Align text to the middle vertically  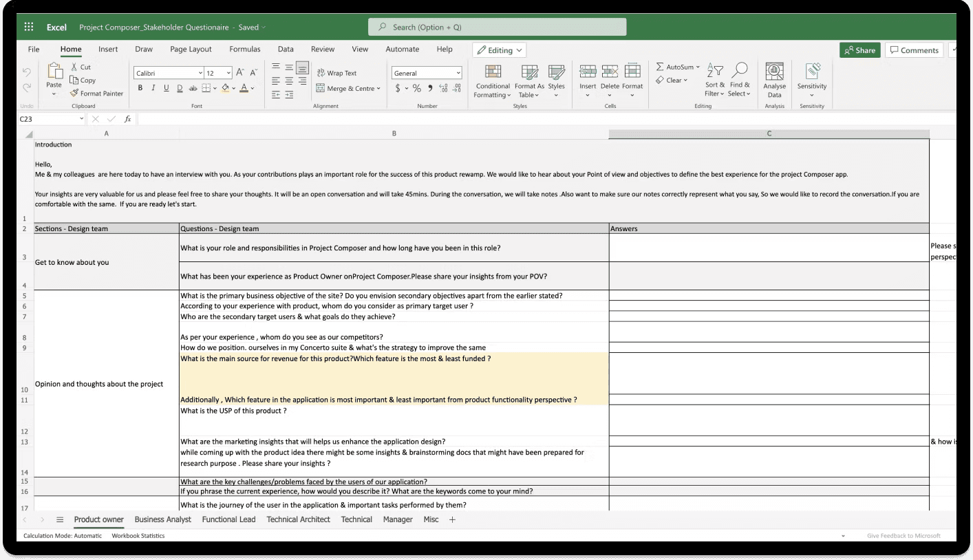click(x=289, y=67)
